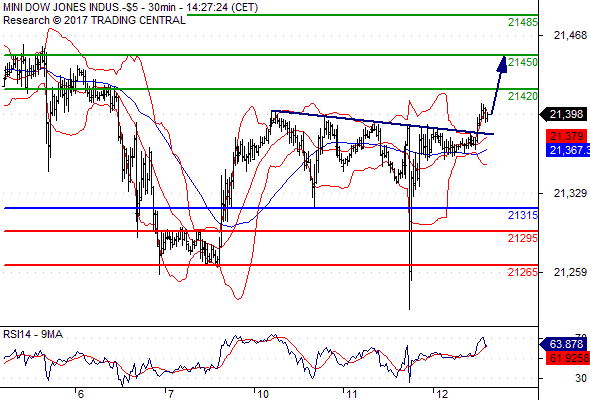590x400 pixels.
Task: Click the 'RSI14 - 9MA' indicator label
Action: [33, 334]
